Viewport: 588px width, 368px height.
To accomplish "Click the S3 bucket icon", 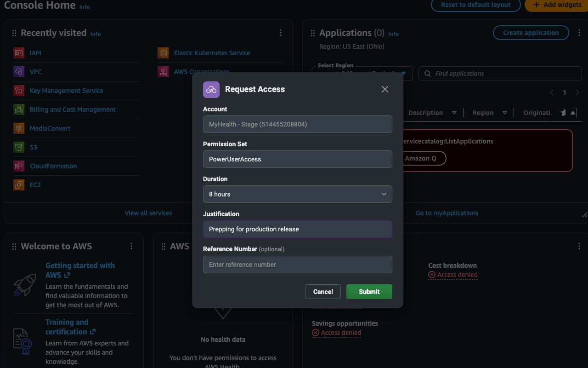I will point(19,147).
